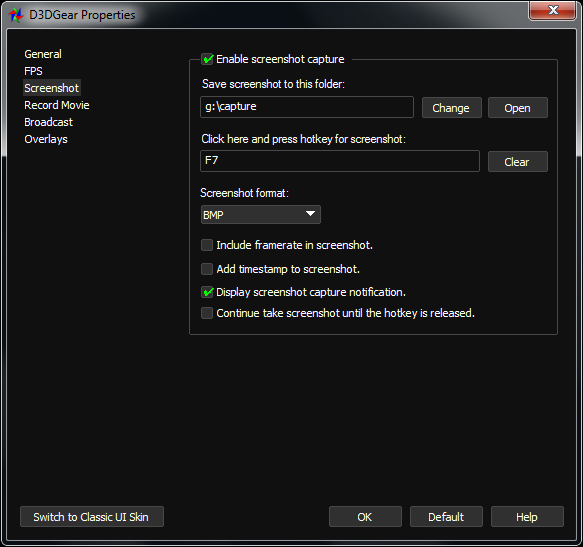Disable the Enable screenshot capture checkbox
Screen dimensions: 583x547
point(207,59)
